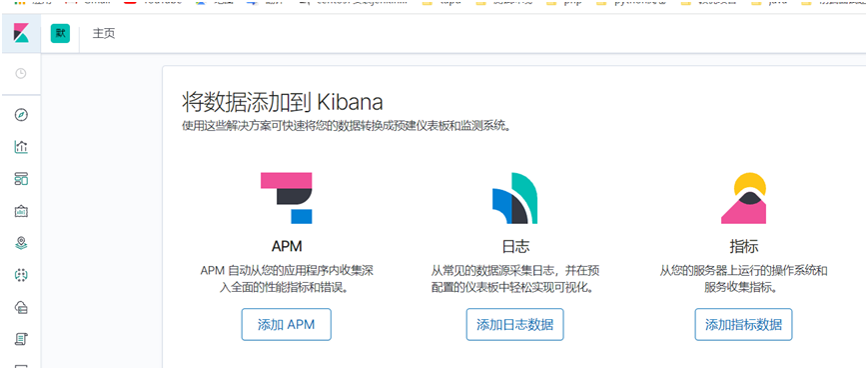Click the 指标 metrics product logo
The image size is (868, 370).
click(x=743, y=198)
